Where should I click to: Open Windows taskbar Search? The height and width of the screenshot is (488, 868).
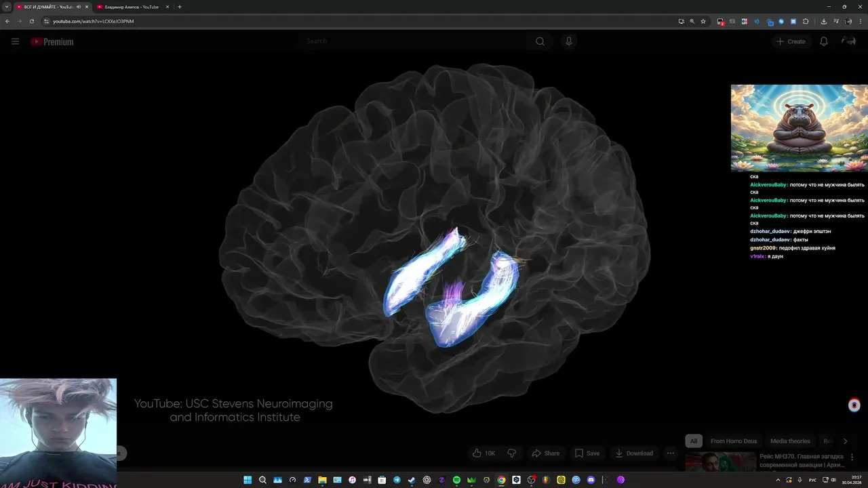click(x=262, y=480)
